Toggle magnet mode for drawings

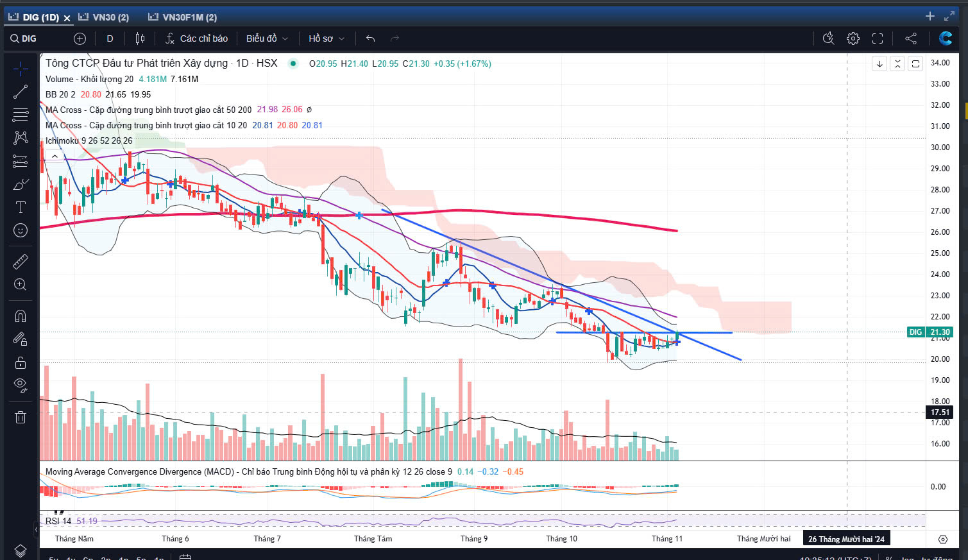point(21,316)
